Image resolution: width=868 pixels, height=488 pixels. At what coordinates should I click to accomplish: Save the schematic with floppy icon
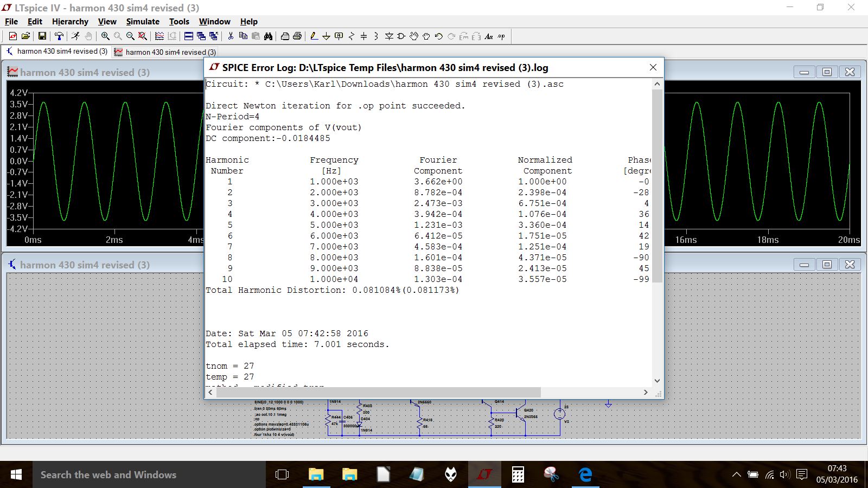coord(42,36)
